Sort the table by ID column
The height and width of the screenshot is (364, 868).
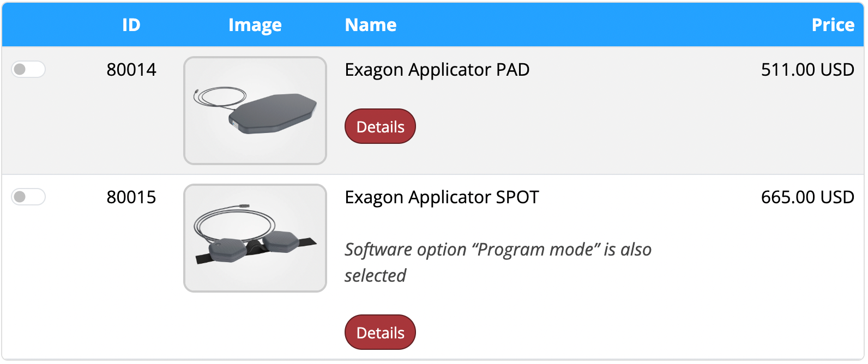tap(131, 25)
